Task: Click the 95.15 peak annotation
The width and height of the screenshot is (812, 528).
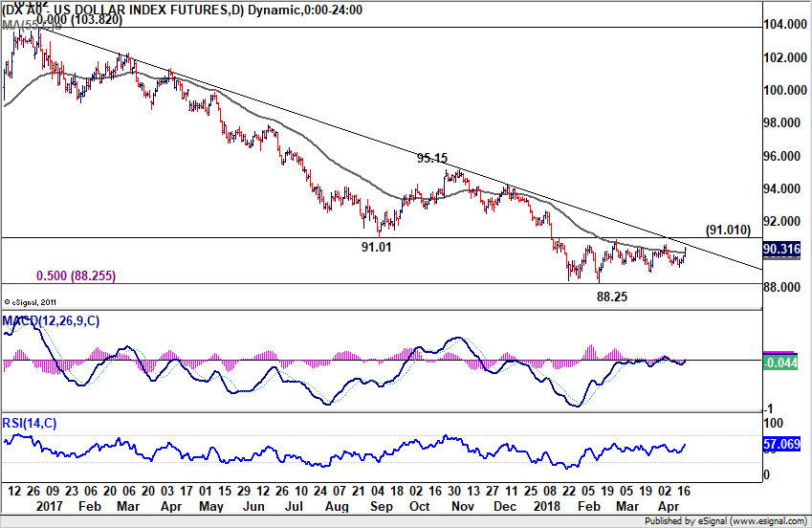Action: click(432, 158)
